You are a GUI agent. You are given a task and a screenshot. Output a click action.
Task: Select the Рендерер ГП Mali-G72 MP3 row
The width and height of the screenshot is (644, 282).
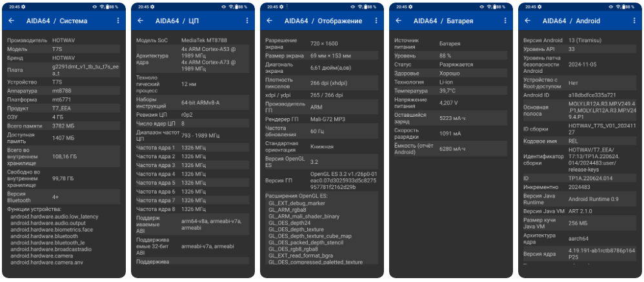point(319,117)
